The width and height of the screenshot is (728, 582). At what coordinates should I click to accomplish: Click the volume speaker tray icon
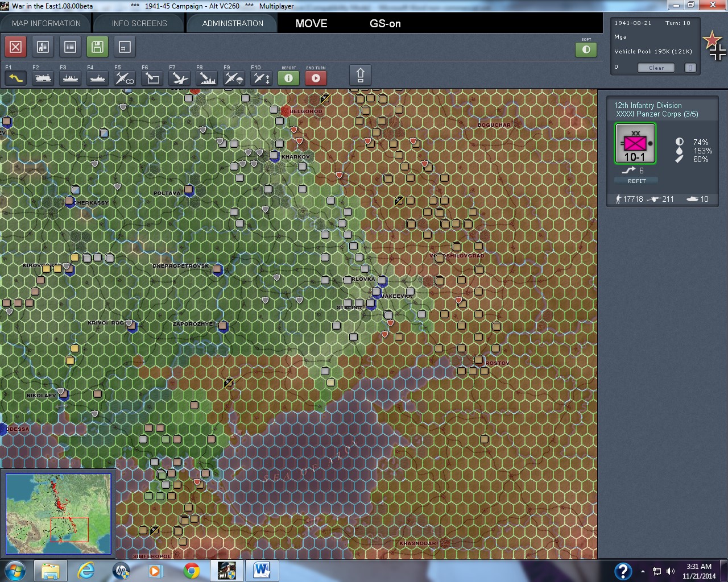click(670, 571)
